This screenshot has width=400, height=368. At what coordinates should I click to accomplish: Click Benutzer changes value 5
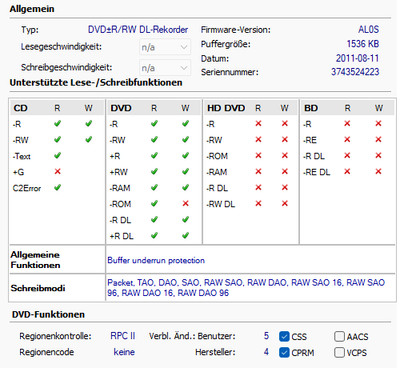point(266,336)
